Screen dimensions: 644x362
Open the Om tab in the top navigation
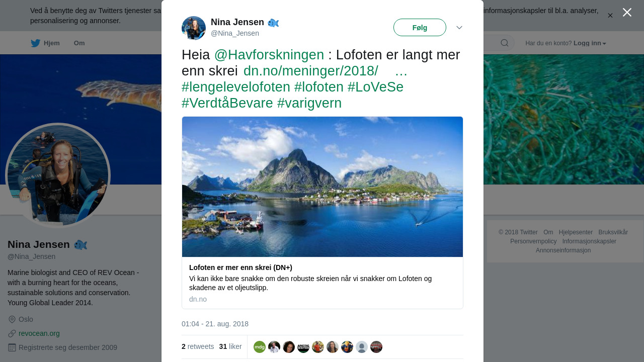79,43
